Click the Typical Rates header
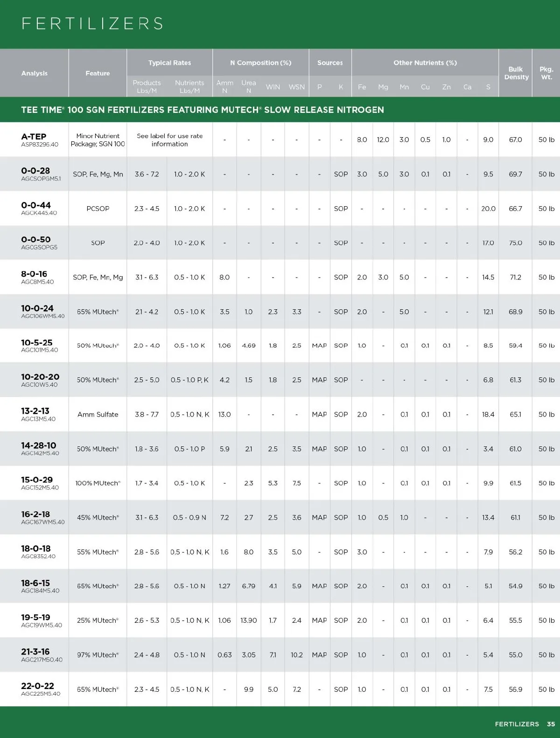The width and height of the screenshot is (560, 738). (169, 63)
